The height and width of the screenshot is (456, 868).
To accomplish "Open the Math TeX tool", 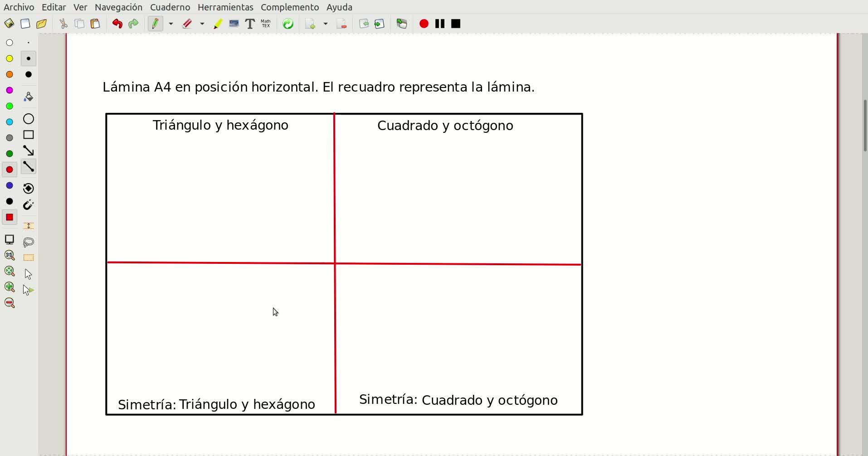I will click(x=266, y=24).
